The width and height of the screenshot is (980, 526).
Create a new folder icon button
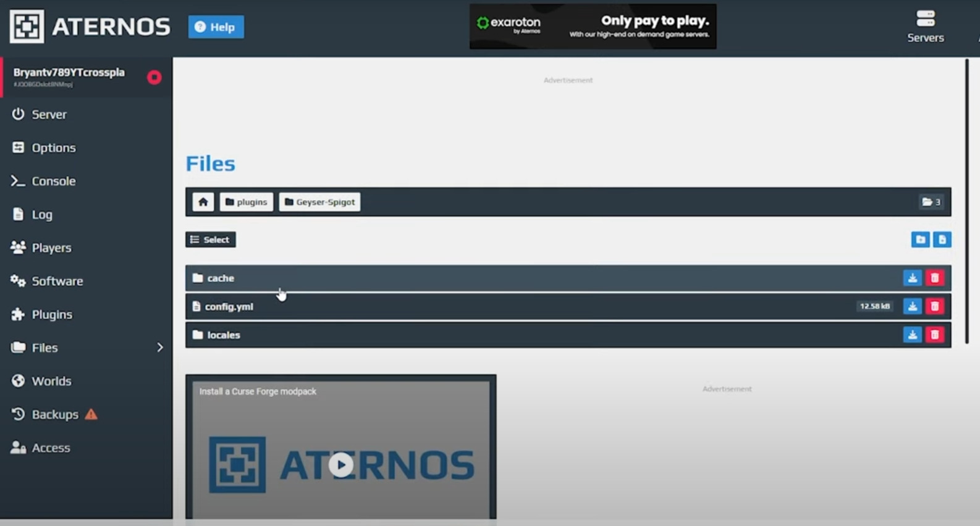point(920,240)
